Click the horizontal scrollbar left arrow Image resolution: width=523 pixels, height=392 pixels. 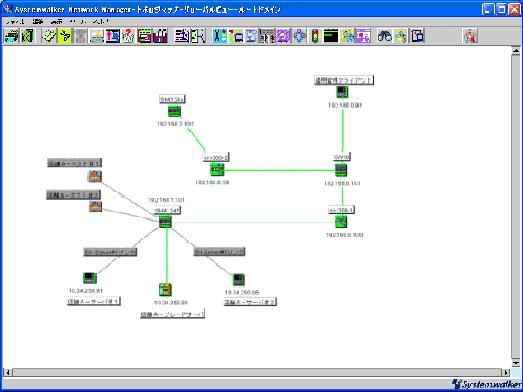[x=7, y=372]
